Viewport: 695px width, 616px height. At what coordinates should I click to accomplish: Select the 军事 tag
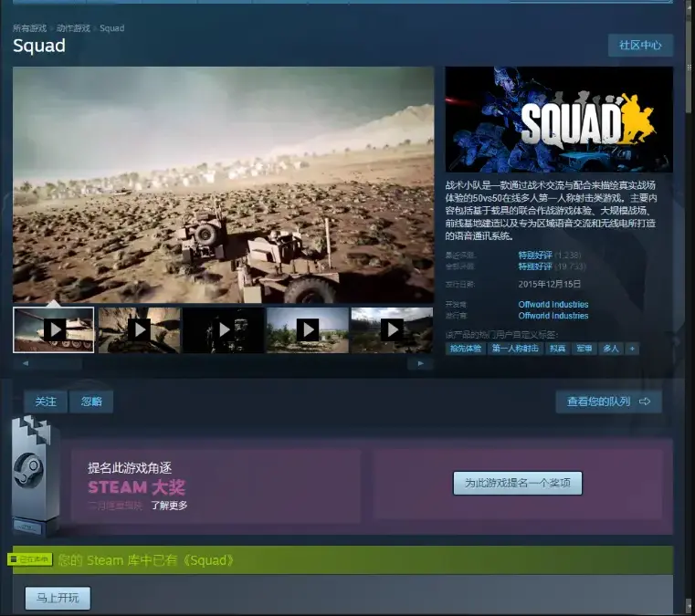[x=584, y=349]
